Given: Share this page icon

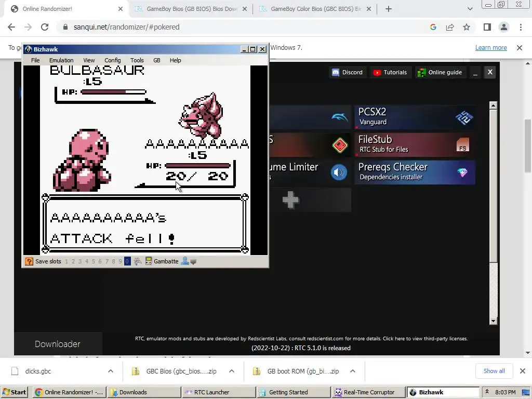Looking at the screenshot, I should [450, 27].
